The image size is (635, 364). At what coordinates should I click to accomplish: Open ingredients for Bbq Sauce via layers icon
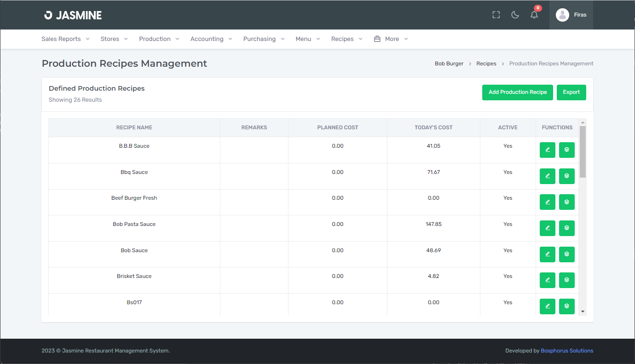tap(566, 176)
